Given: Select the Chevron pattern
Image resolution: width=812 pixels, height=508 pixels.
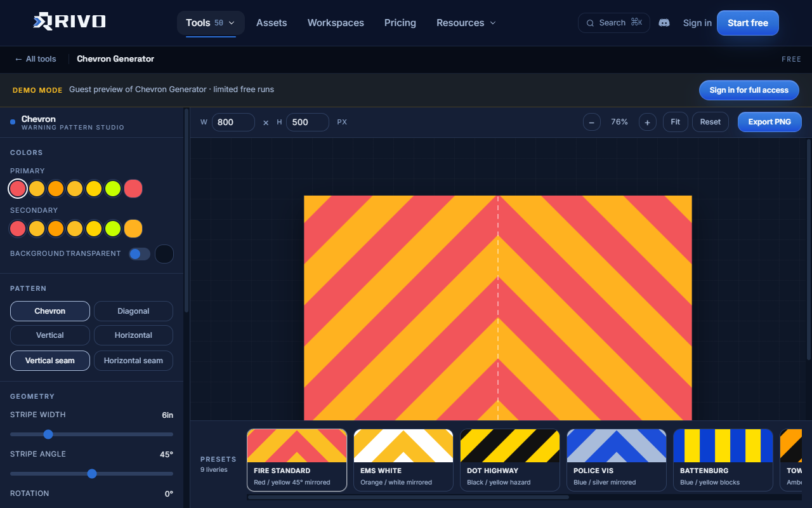Looking at the screenshot, I should [50, 311].
